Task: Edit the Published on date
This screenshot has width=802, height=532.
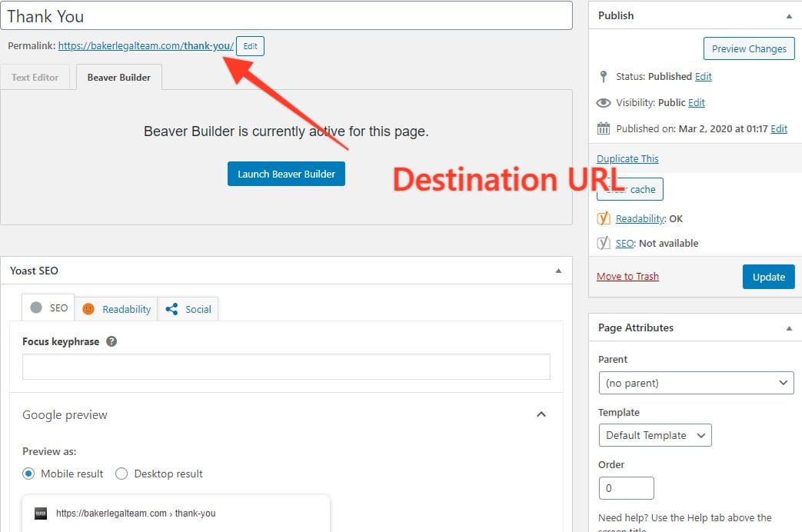Action: 779,128
